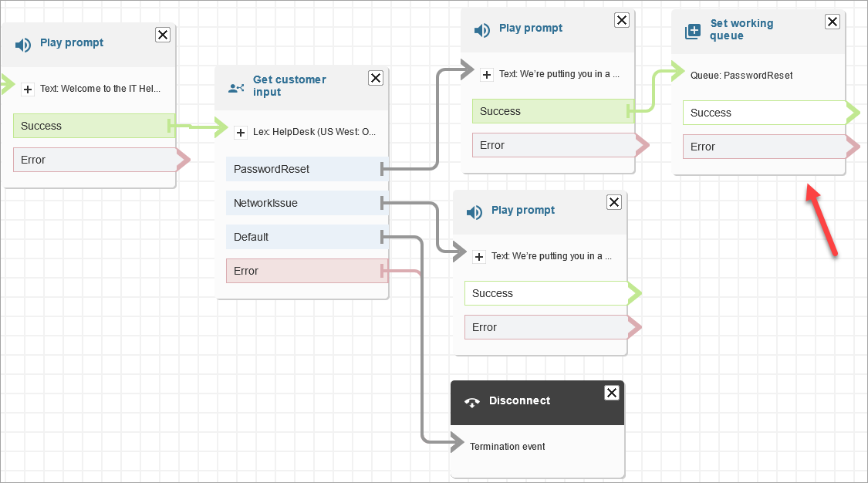Expand the text on the top-right Play prompt
Image resolution: width=868 pixels, height=483 pixels.
(x=487, y=74)
